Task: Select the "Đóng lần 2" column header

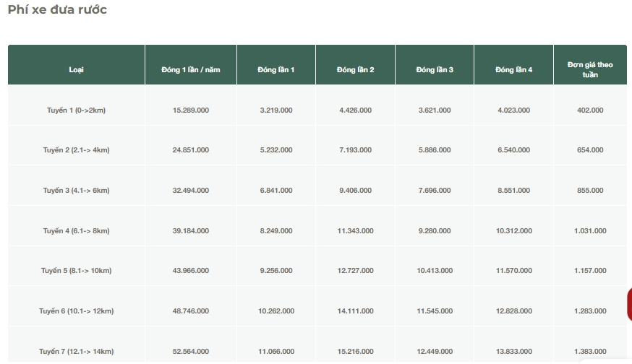Action: coord(355,70)
